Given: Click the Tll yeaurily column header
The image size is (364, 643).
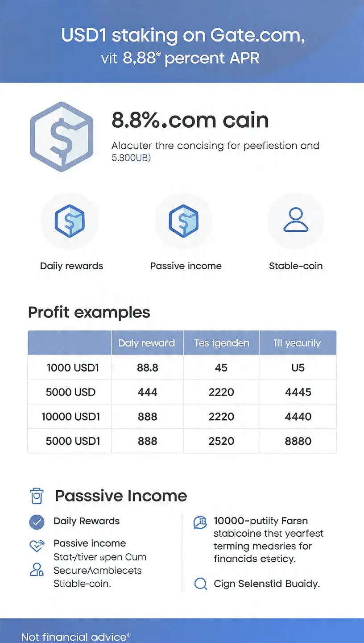Looking at the screenshot, I should (x=298, y=343).
